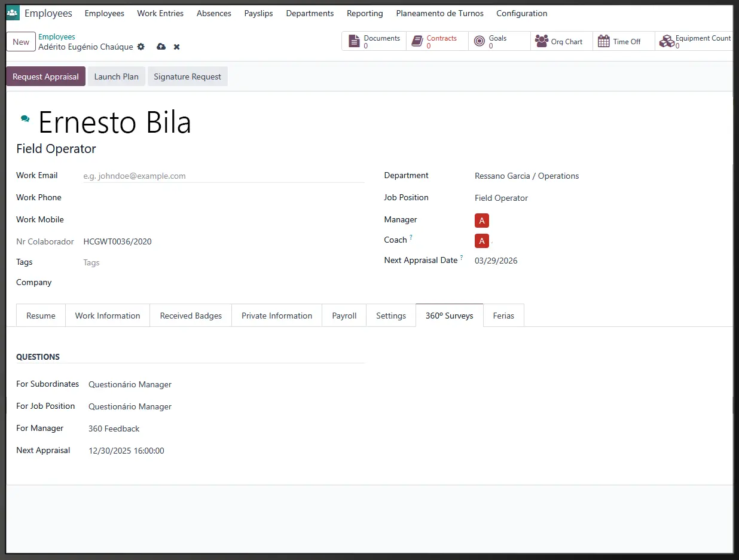Screen dimensions: 739x560
Task: Open chat icon next to Ernesto Bila
Action: click(x=25, y=119)
